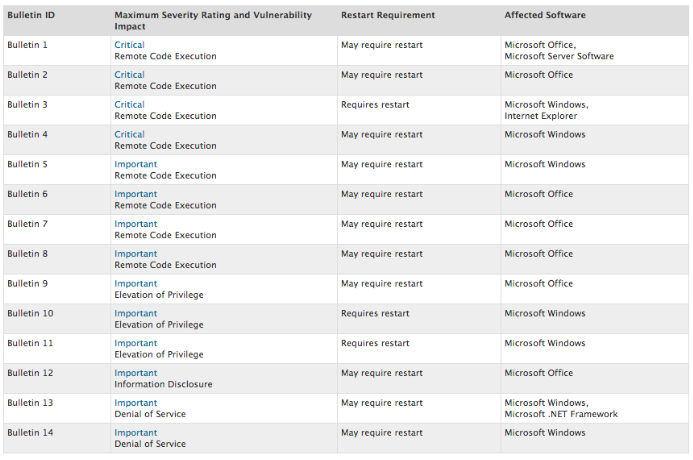Click 'Remote Code Execution' in Bulletin 5 row

pyautogui.click(x=165, y=175)
